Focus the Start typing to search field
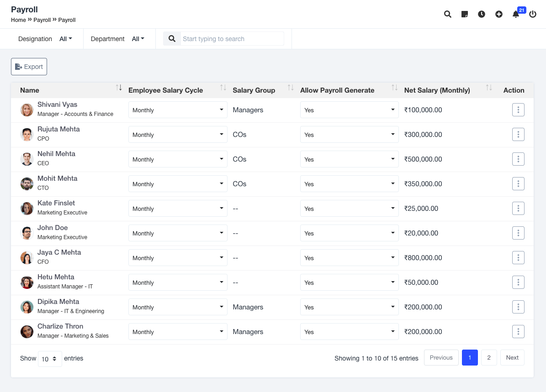This screenshot has height=392, width=546. 232,39
